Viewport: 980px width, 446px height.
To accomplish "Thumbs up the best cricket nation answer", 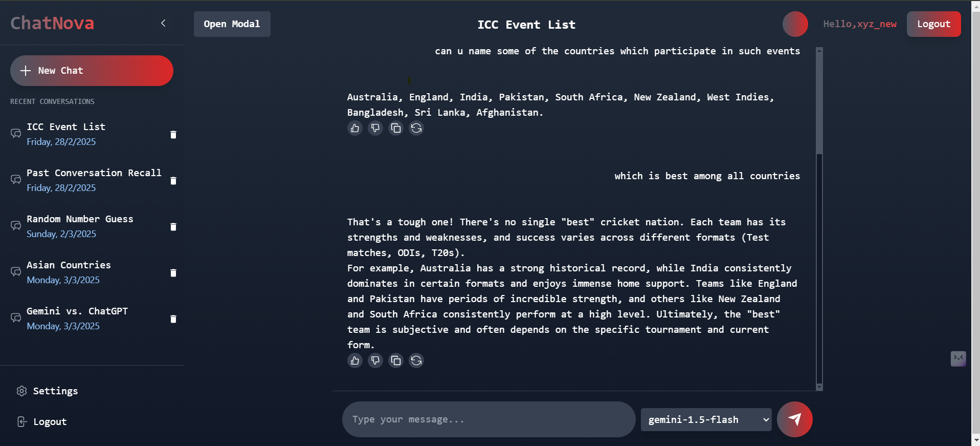I will (355, 360).
